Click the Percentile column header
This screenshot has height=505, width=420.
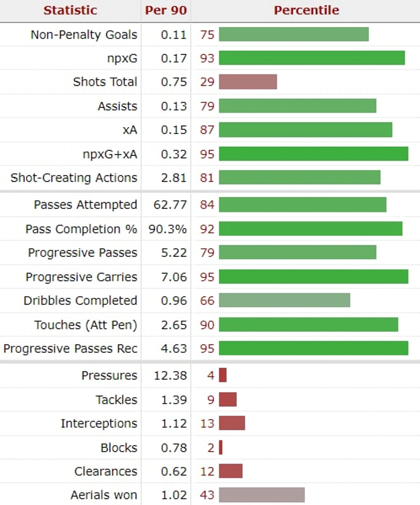pyautogui.click(x=306, y=10)
